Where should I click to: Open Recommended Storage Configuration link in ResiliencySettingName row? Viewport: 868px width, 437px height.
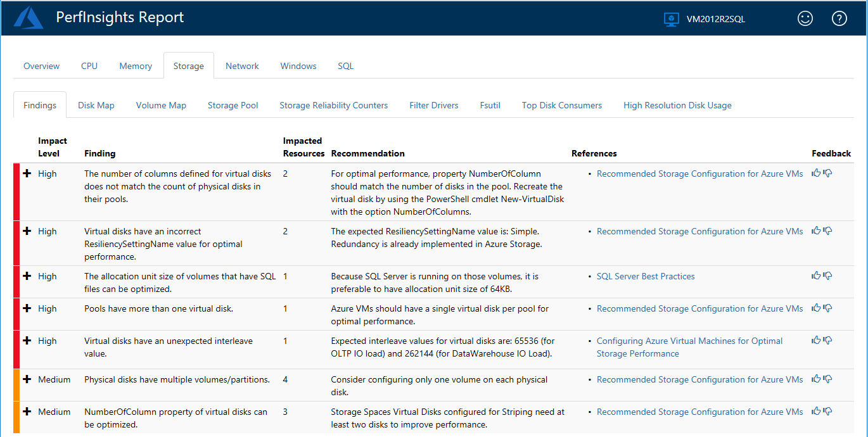[700, 231]
